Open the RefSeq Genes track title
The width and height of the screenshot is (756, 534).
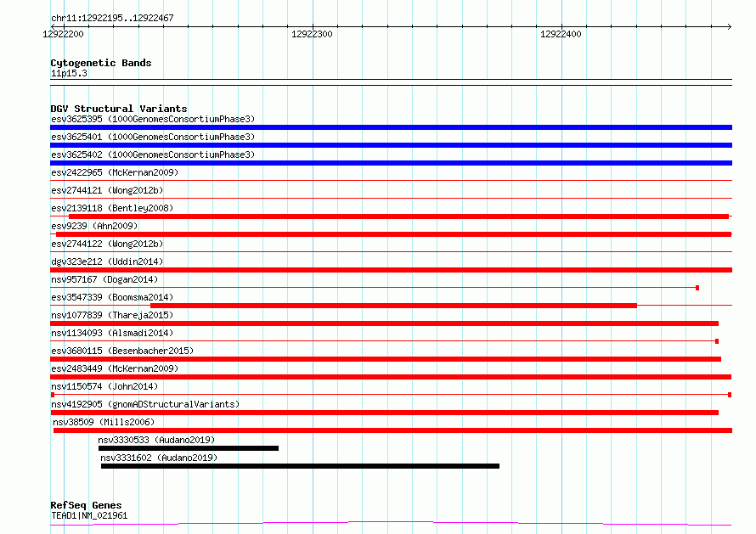[x=86, y=505]
